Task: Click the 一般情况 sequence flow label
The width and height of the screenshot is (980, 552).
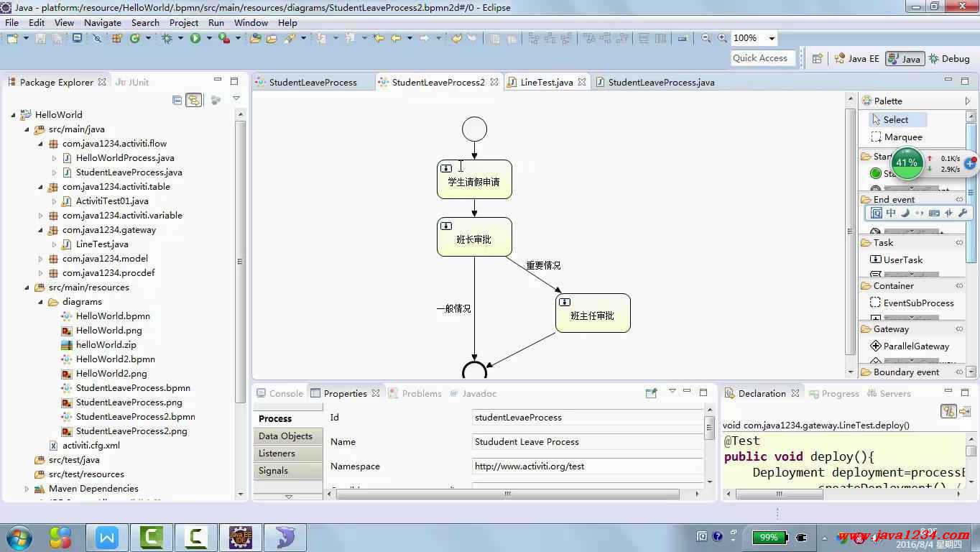Action: [x=453, y=308]
